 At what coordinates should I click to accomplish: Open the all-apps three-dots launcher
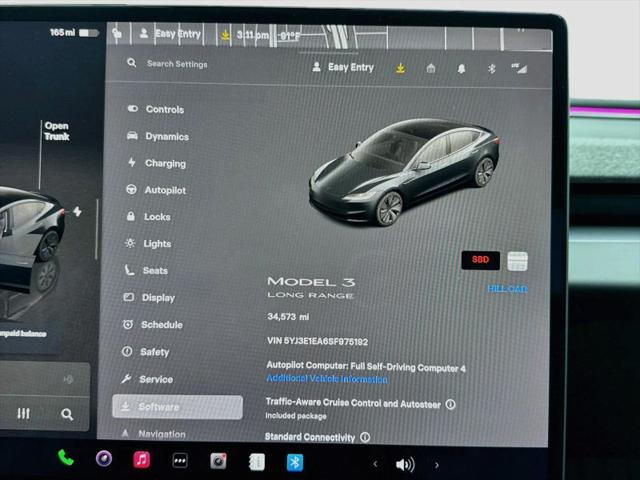click(x=180, y=461)
